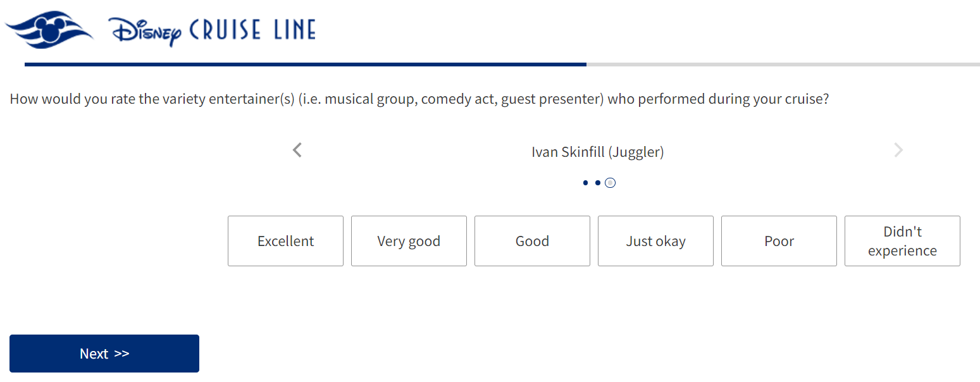Viewport: 980px width, 382px height.
Task: Go to previous entertainer with left chevron
Action: 297,151
